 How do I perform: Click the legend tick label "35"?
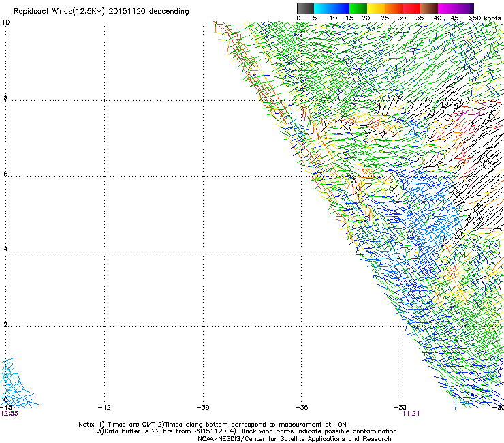(420, 18)
